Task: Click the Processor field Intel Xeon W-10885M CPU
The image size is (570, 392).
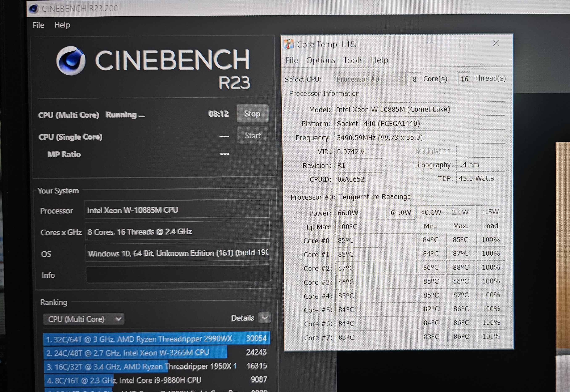Action: click(177, 209)
